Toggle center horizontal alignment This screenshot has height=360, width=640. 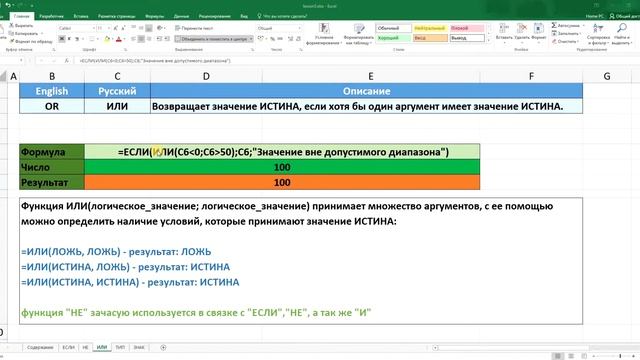141,39
